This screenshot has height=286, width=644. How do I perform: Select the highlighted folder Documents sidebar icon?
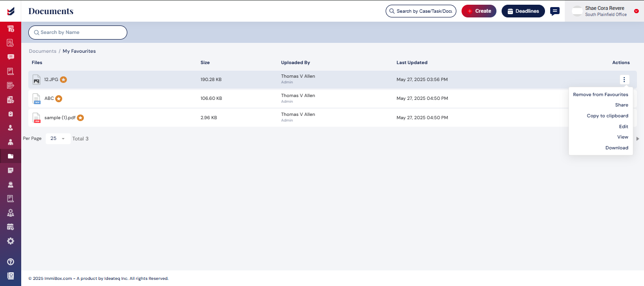10,156
